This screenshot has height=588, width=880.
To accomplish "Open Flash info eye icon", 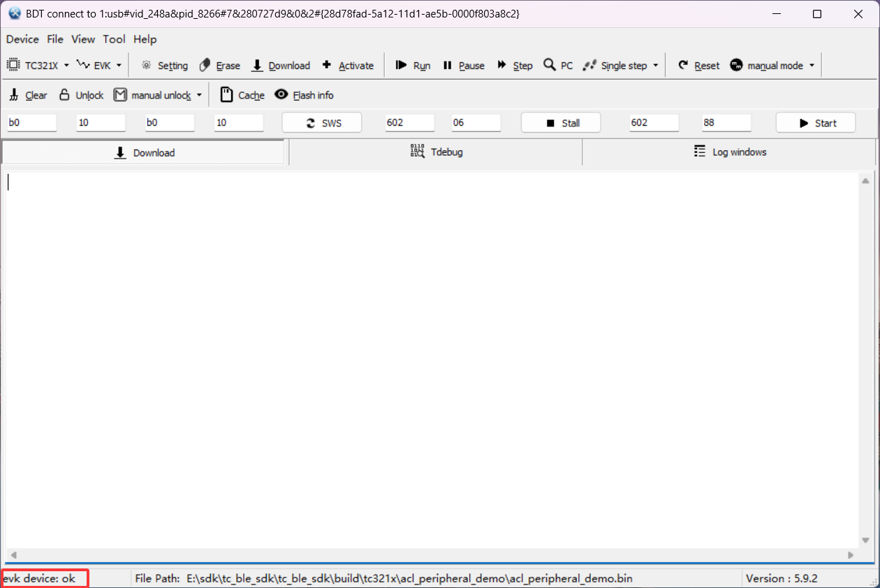I will (281, 94).
